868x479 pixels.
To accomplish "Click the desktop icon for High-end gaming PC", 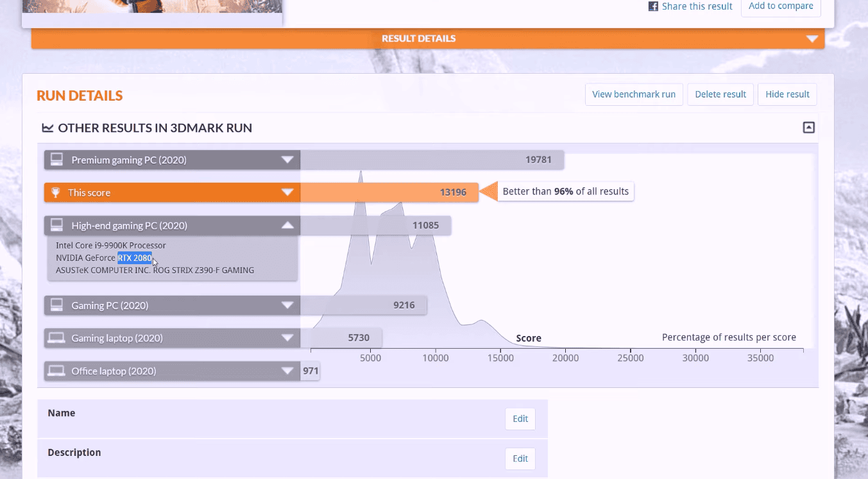I will pyautogui.click(x=56, y=226).
